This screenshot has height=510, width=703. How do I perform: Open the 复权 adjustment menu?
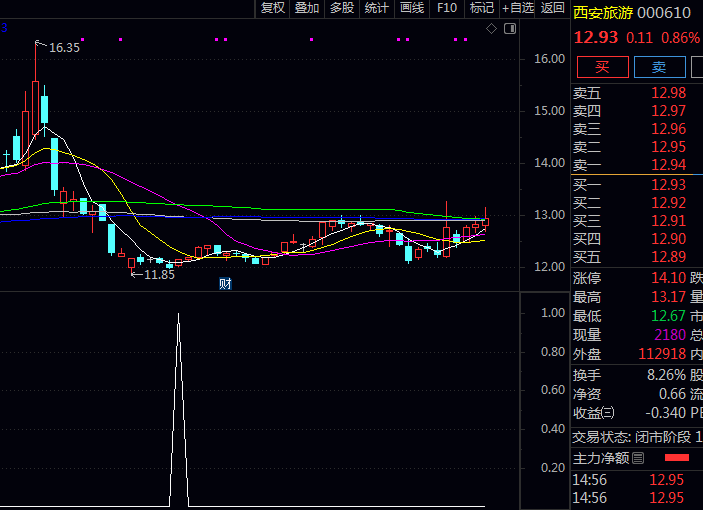[x=273, y=8]
